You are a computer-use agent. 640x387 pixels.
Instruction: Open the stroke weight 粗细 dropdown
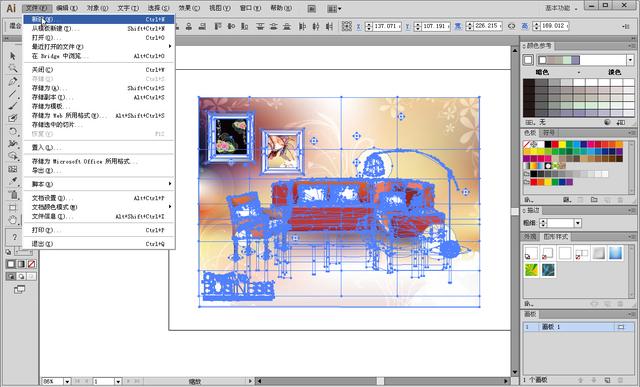pyautogui.click(x=578, y=223)
